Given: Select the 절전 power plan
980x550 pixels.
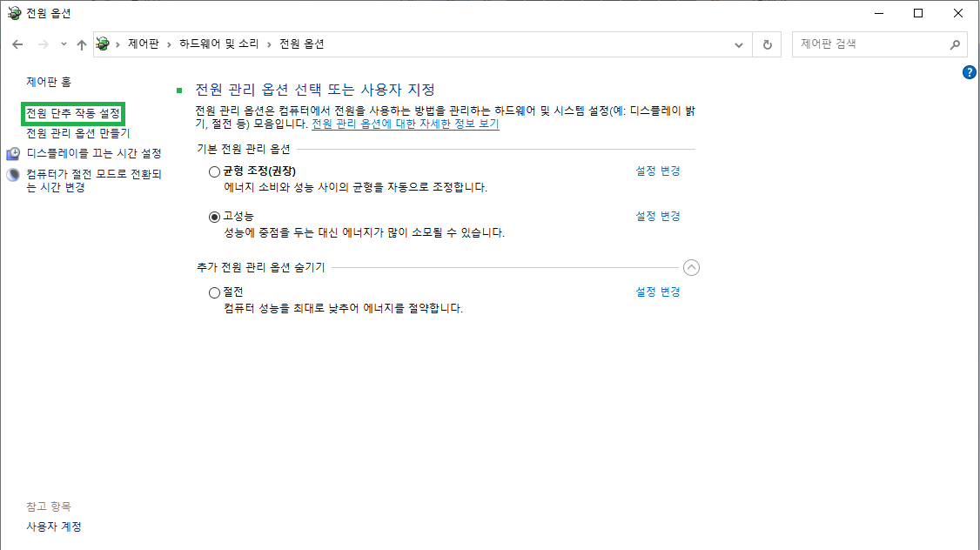Looking at the screenshot, I should click(214, 292).
